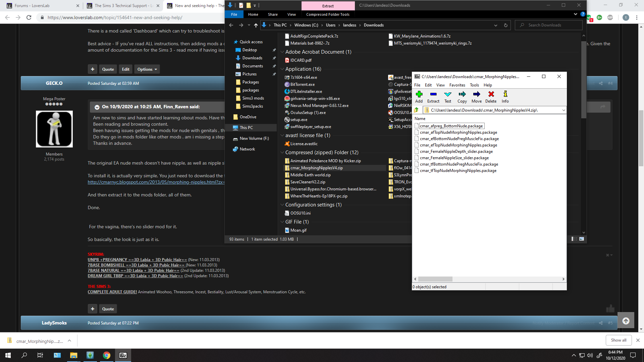644x362 pixels.
Task: Open the Home ribbon tab in Explorer
Action: click(x=253, y=14)
